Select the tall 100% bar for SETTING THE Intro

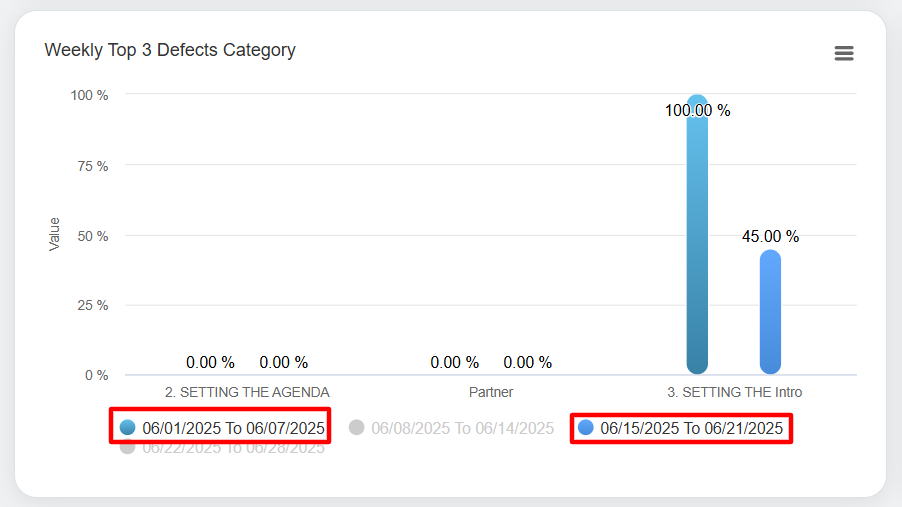click(697, 240)
